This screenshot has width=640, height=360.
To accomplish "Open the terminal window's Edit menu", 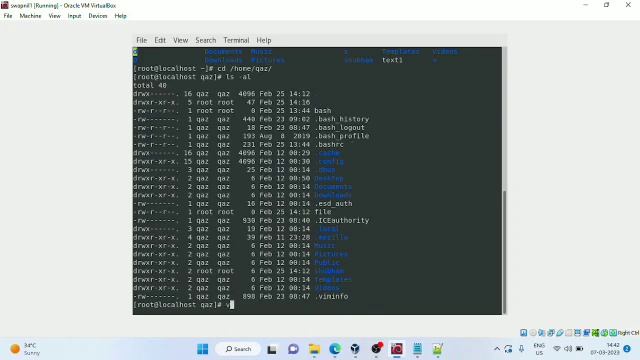I will point(160,40).
